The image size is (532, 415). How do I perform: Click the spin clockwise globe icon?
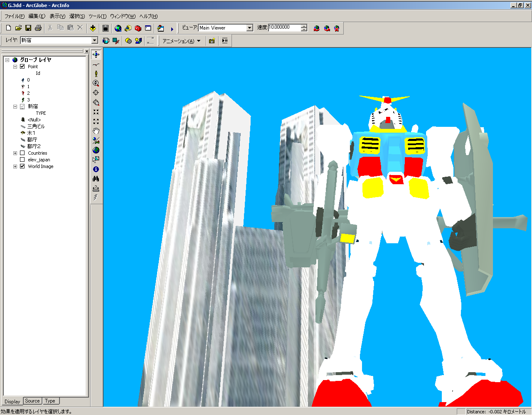point(317,28)
